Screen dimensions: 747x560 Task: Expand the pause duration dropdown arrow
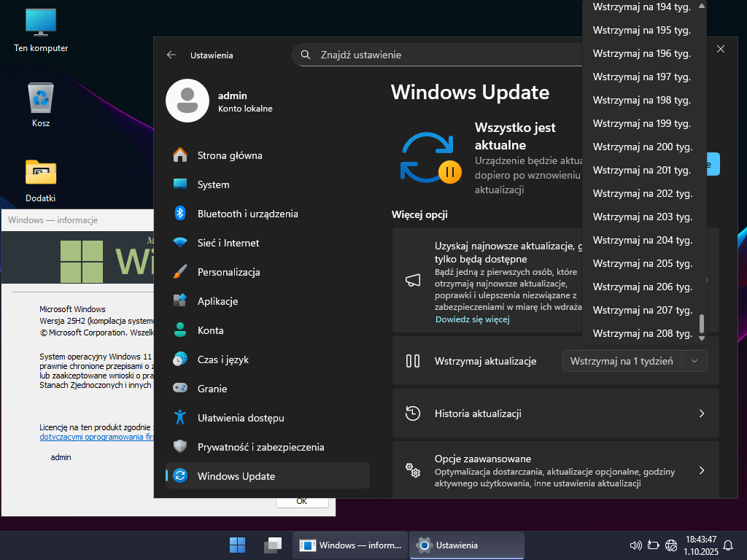(x=694, y=361)
